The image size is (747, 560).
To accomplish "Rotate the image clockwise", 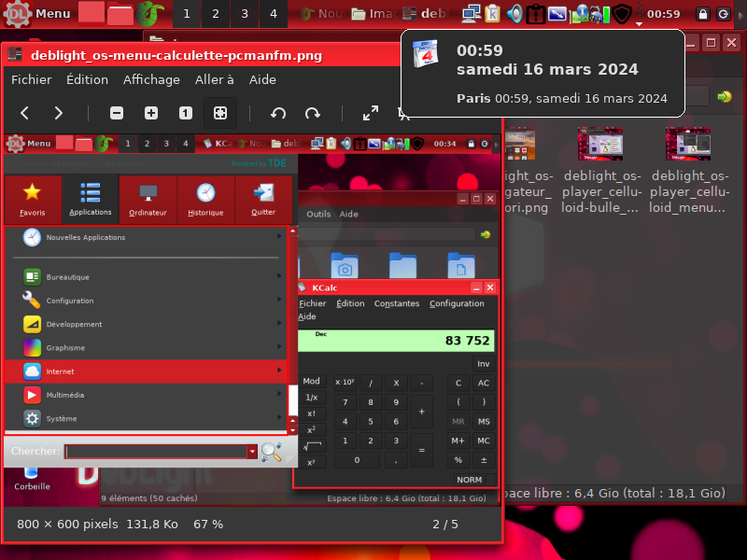I will (x=313, y=113).
